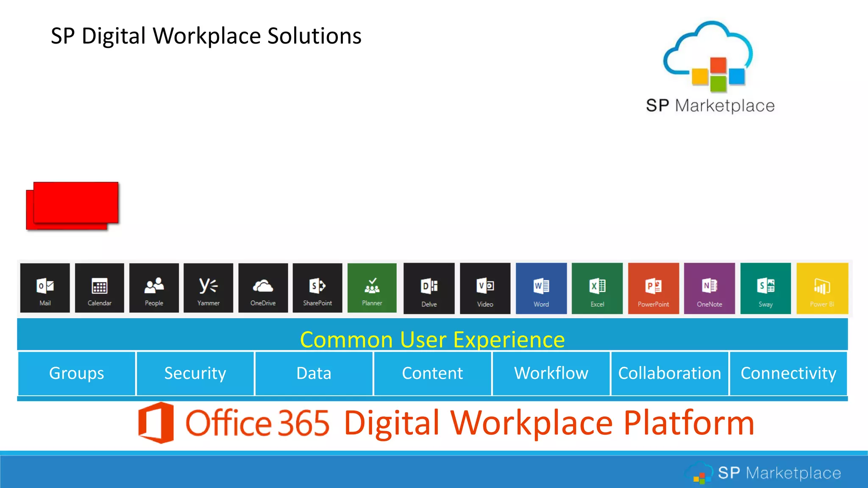Click the Common User Experience banner
The image size is (868, 488).
[x=432, y=335]
